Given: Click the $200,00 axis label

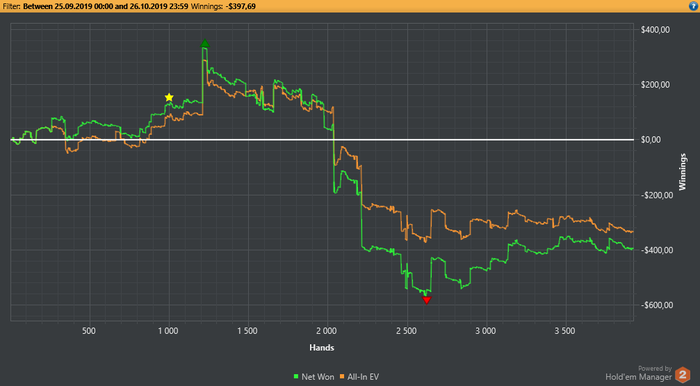Looking at the screenshot, I should pyautogui.click(x=655, y=85).
